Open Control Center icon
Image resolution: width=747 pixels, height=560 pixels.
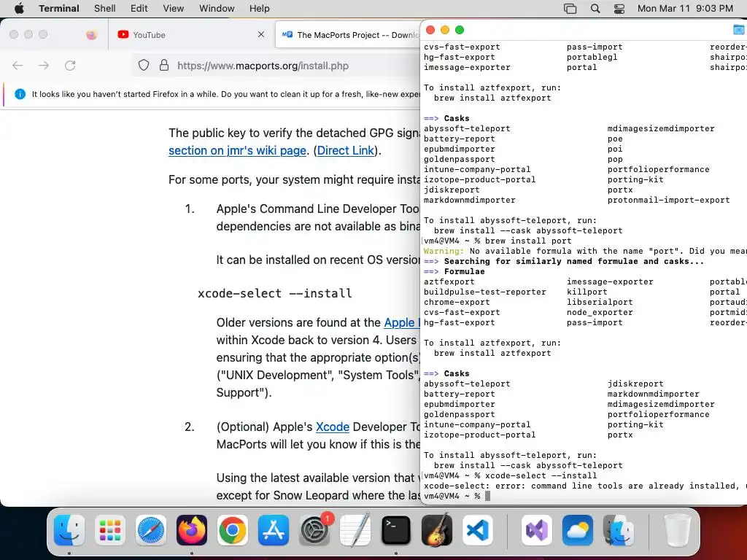[x=619, y=9]
